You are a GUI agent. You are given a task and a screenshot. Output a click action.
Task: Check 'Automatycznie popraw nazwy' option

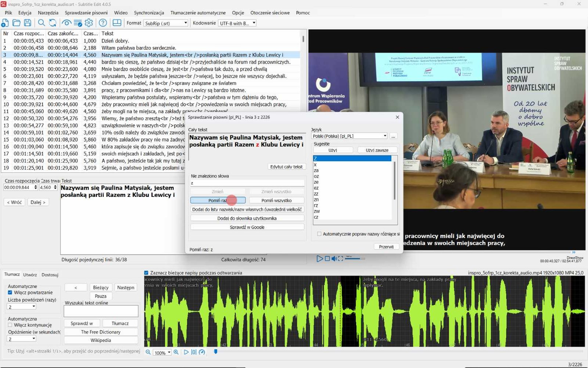click(x=319, y=234)
